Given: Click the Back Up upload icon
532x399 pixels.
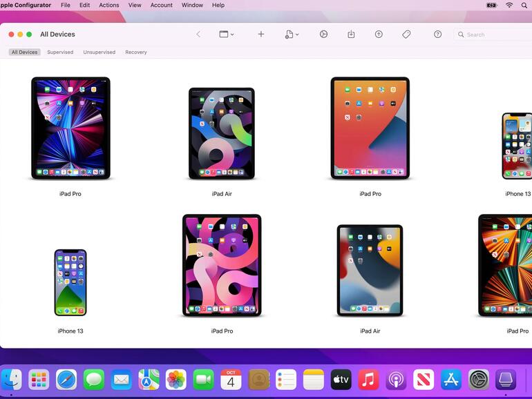Looking at the screenshot, I should tap(379, 35).
